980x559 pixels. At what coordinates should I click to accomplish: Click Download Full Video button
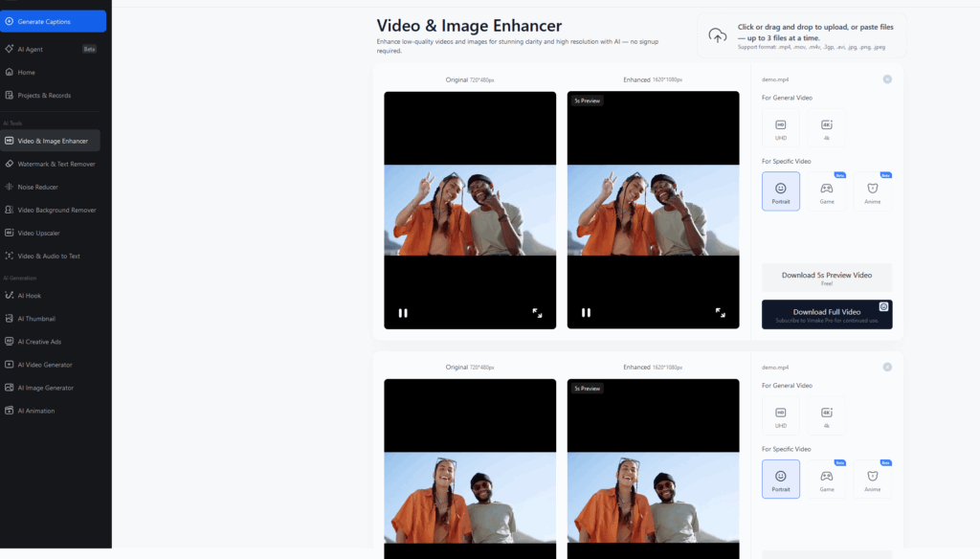(827, 315)
